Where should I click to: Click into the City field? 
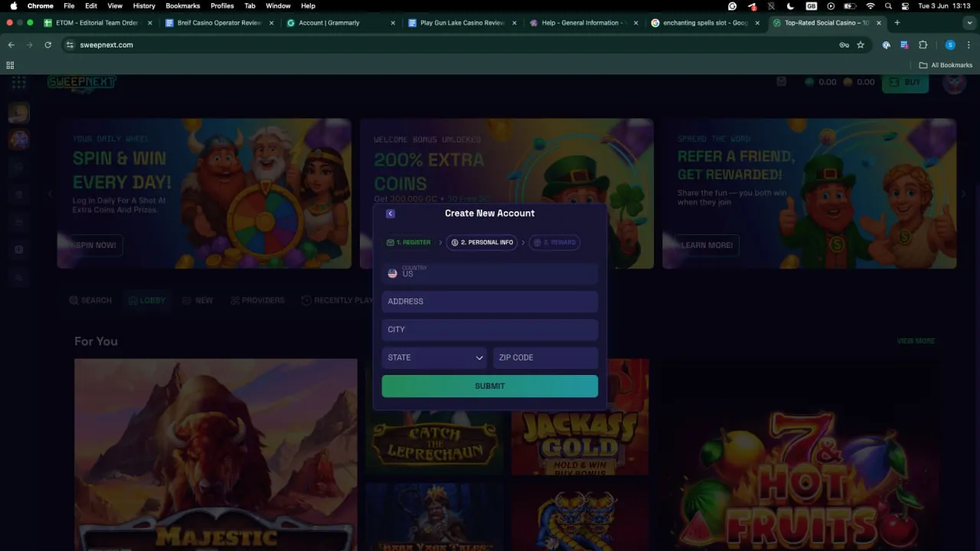pyautogui.click(x=490, y=330)
